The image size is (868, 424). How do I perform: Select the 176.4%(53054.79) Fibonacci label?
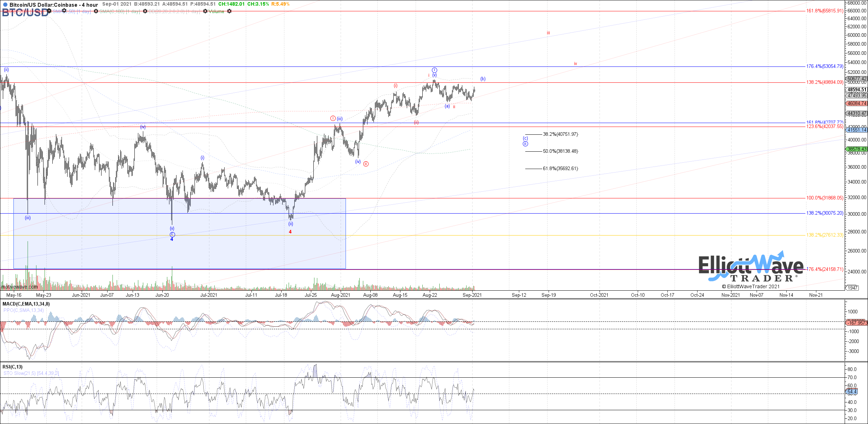(x=824, y=66)
